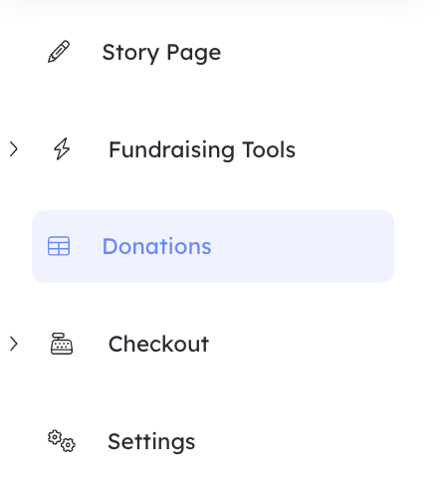Open Settings via the double gears icon
This screenshot has height=490, width=448.
point(62,441)
